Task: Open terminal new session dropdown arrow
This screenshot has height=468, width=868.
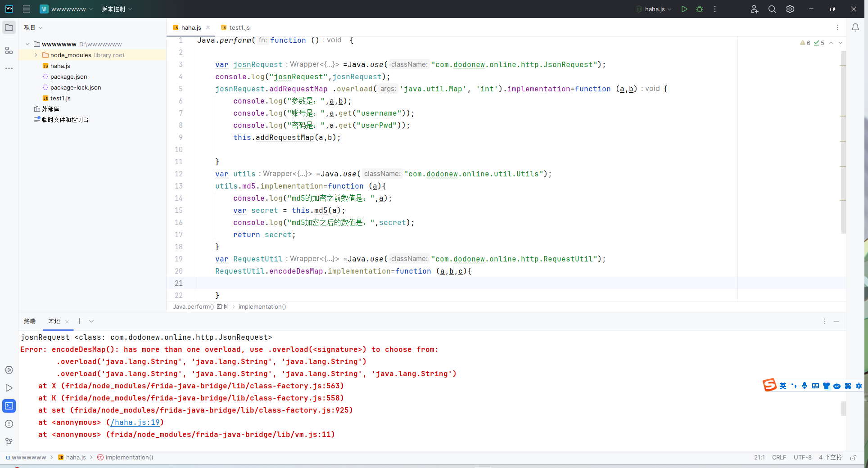Action: [91, 321]
